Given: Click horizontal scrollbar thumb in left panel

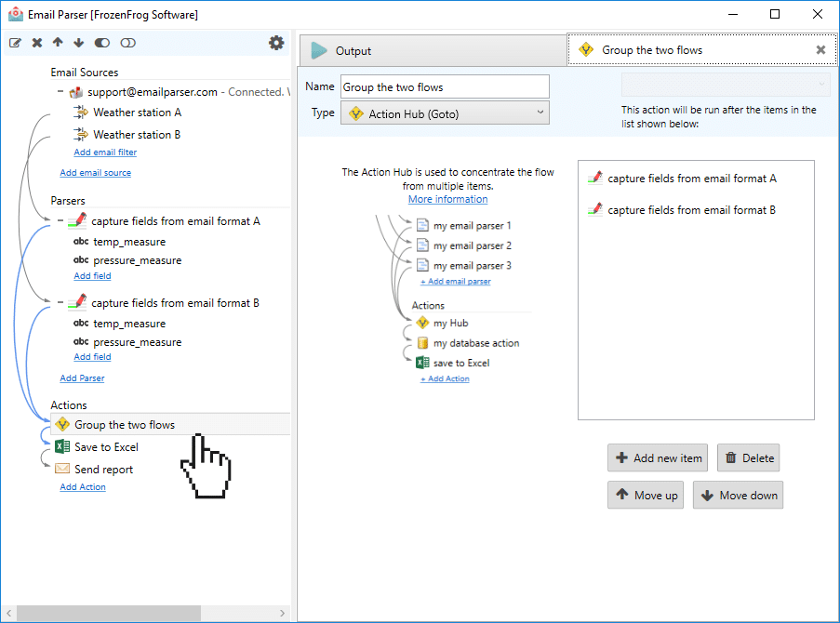Looking at the screenshot, I should tap(109, 613).
